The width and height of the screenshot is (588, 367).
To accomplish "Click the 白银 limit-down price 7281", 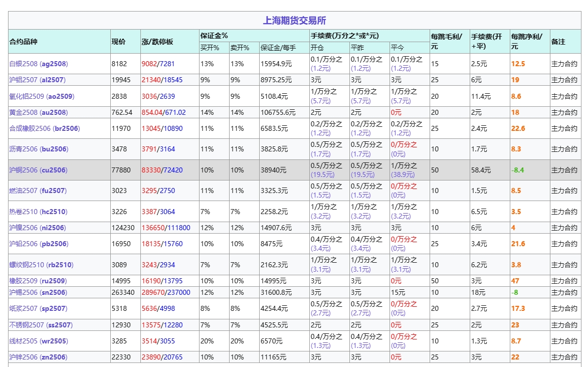I will 167,64.
